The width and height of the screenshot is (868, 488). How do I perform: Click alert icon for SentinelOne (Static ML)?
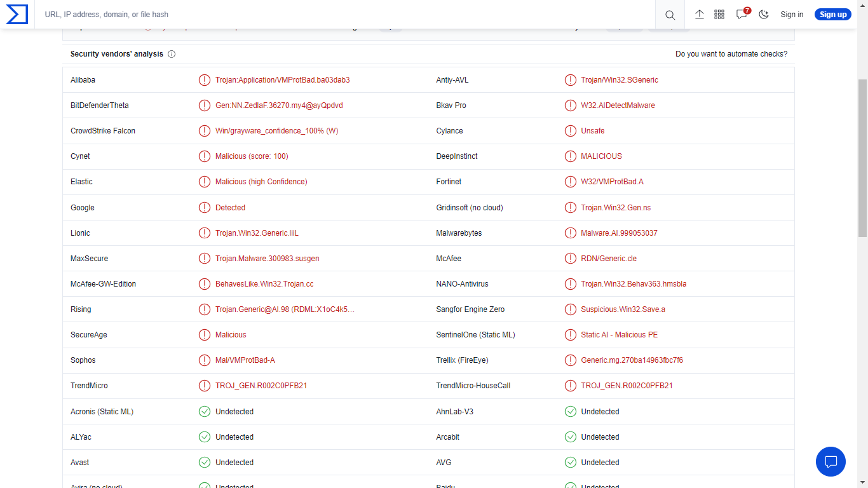pos(571,335)
